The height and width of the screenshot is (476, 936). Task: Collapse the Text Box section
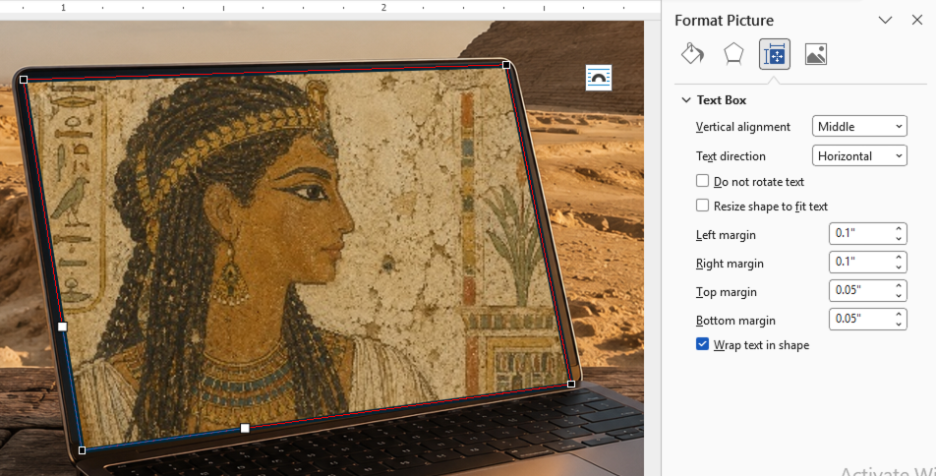pyautogui.click(x=686, y=100)
